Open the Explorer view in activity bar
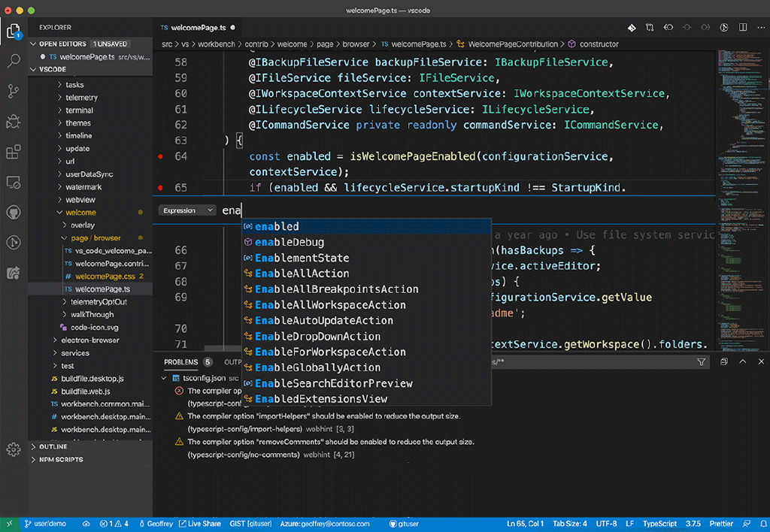Viewport: 770px width, 532px height. [x=14, y=32]
